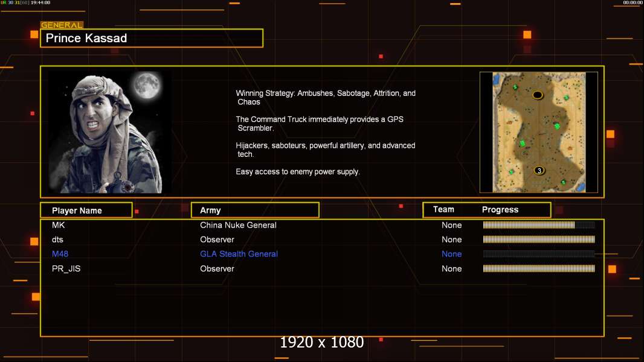This screenshot has height=362, width=644.
Task: Click the GLA Stealth General army entry
Action: coord(239,254)
